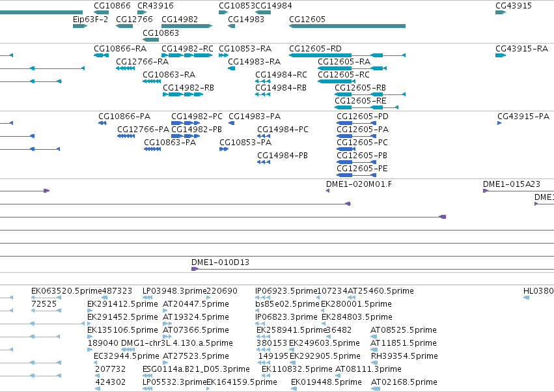Open protein CG12605-PD
The image size is (554, 392).
(362, 117)
